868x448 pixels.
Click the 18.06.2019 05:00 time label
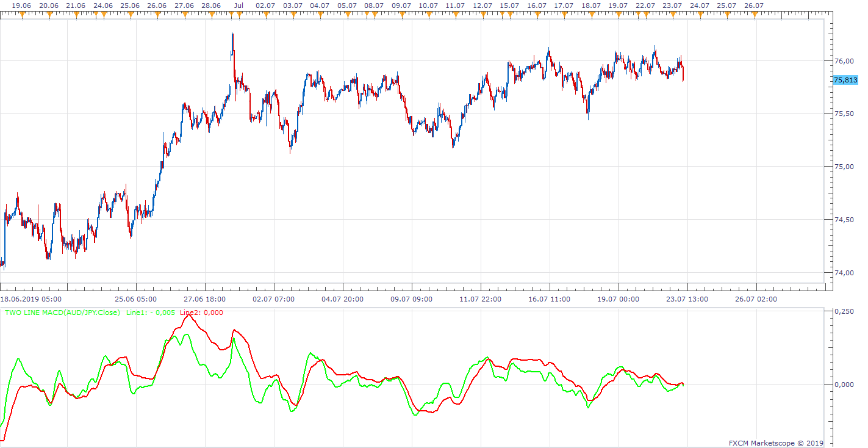[x=30, y=299]
